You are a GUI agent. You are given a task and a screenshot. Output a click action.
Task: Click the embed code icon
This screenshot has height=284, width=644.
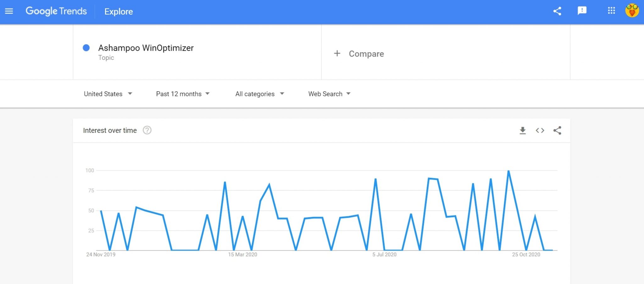[x=540, y=130]
